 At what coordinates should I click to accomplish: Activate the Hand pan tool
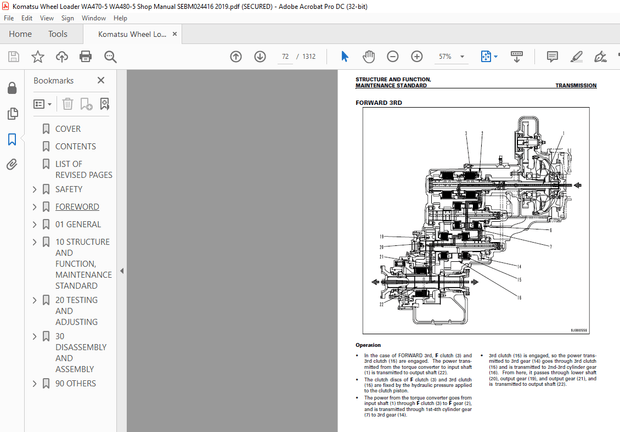tap(369, 57)
